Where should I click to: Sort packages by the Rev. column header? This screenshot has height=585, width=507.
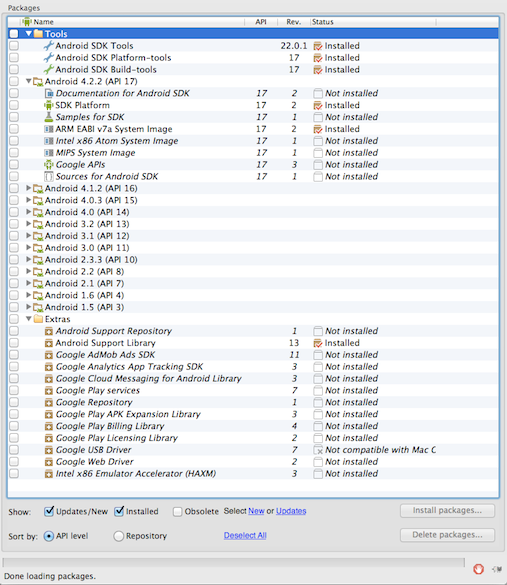[294, 22]
